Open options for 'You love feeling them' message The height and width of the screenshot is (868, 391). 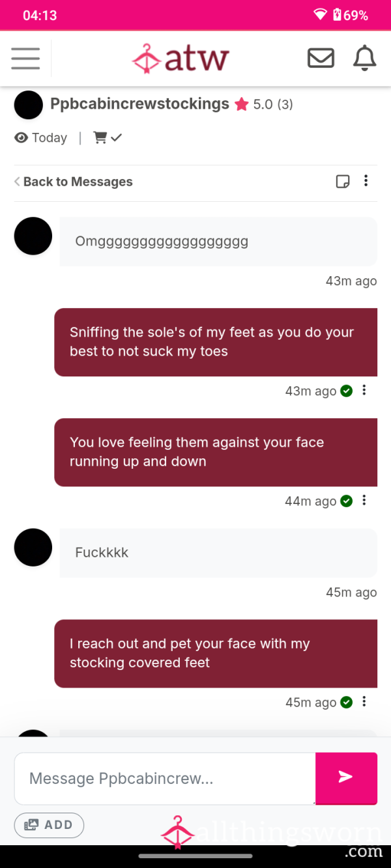point(364,501)
